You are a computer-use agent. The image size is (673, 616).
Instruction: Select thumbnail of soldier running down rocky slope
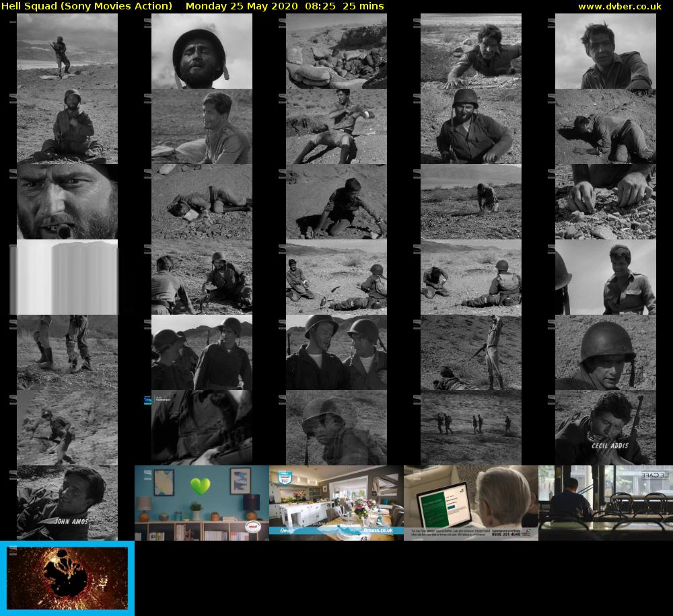pyautogui.click(x=67, y=428)
